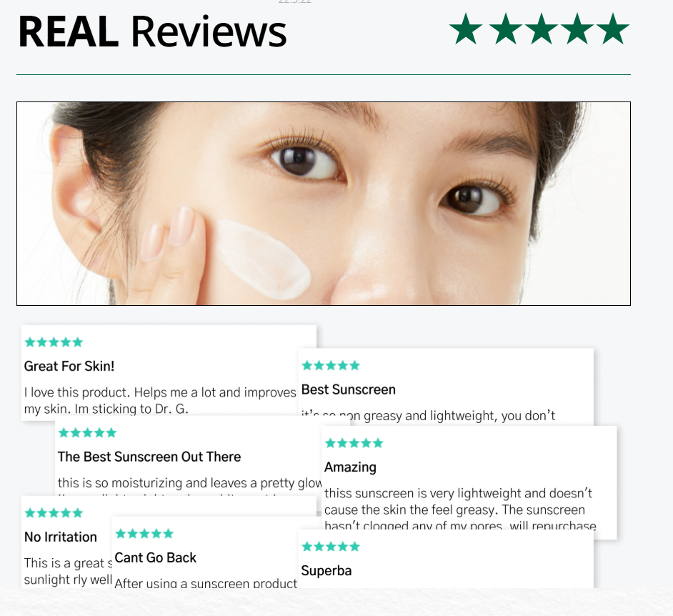
Task: Click the non greasy and lightweight review text
Action: pos(428,415)
